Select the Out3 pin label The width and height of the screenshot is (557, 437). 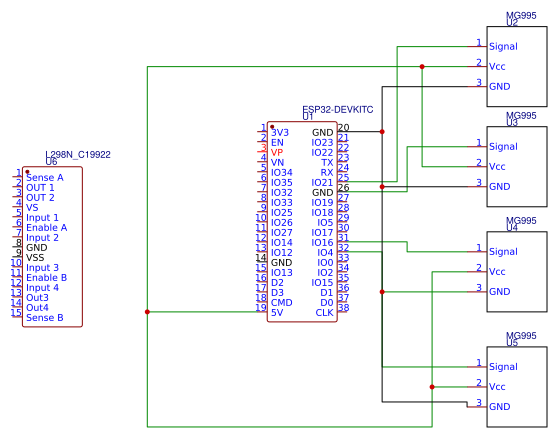(37, 298)
